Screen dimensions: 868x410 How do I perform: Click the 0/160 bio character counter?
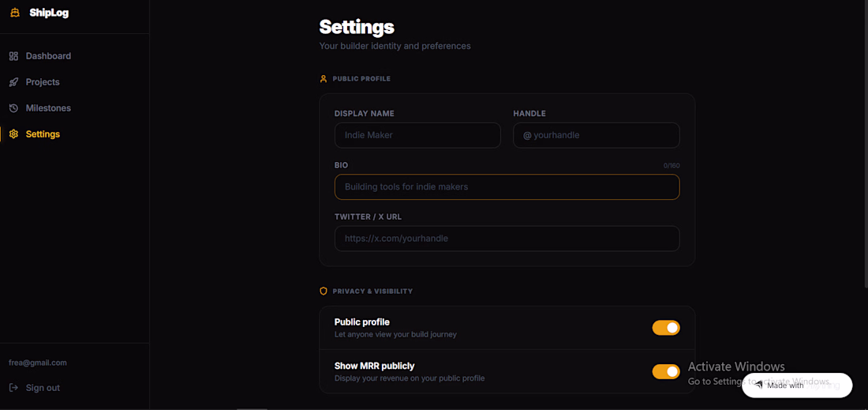point(672,166)
